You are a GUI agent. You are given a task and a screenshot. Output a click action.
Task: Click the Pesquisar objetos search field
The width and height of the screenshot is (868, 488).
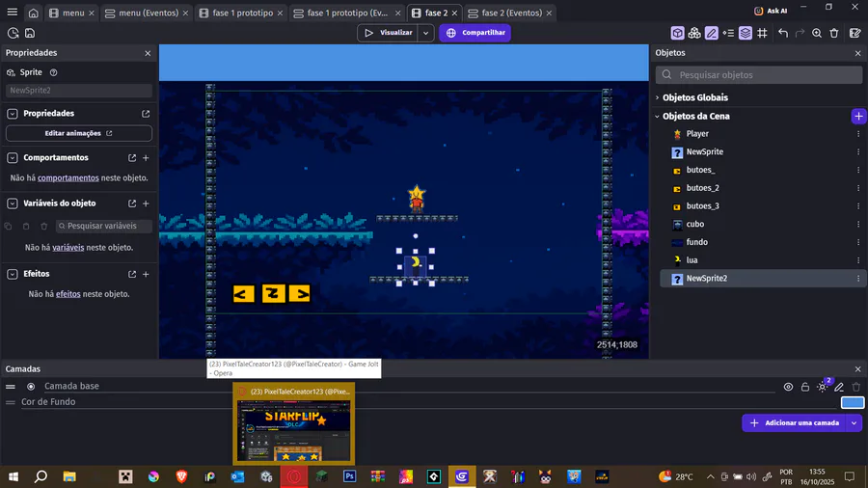[759, 74]
